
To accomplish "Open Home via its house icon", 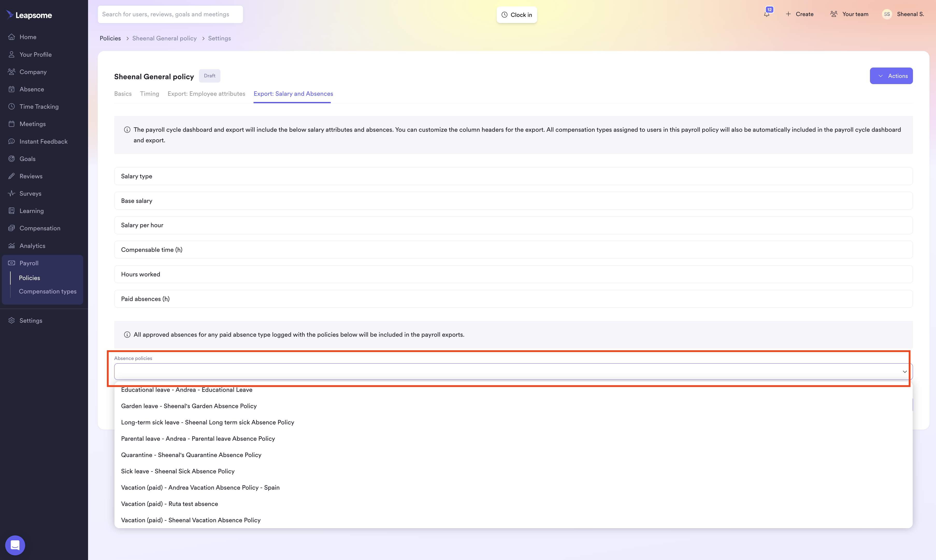I will pos(12,37).
